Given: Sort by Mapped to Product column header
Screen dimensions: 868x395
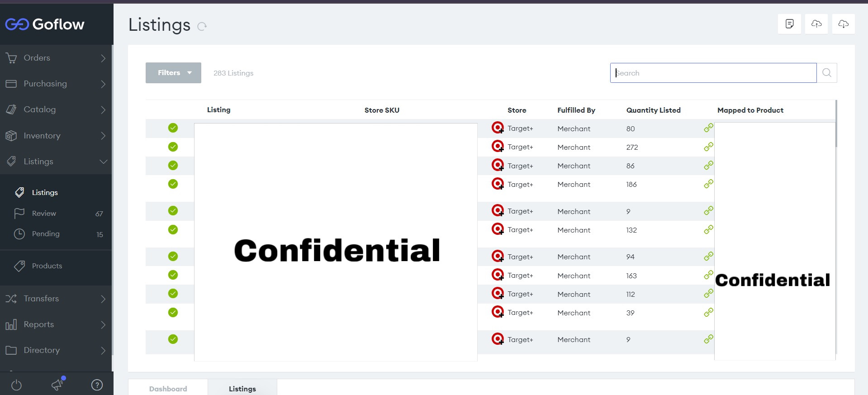Looking at the screenshot, I should pyautogui.click(x=750, y=110).
